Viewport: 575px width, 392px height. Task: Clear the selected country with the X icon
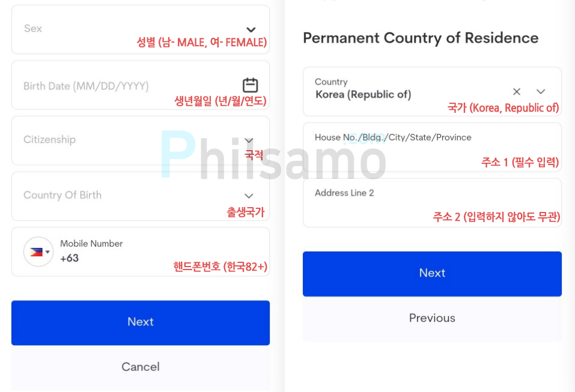516,92
